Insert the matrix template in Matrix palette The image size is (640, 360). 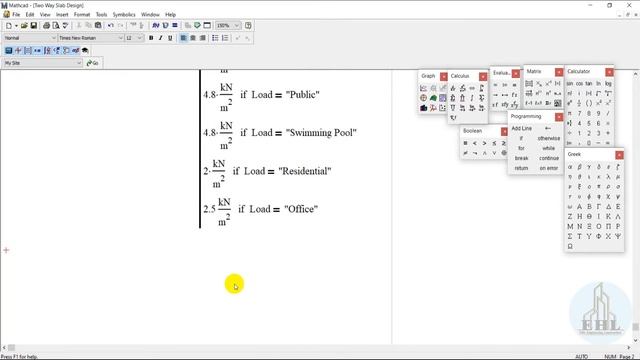pos(529,83)
